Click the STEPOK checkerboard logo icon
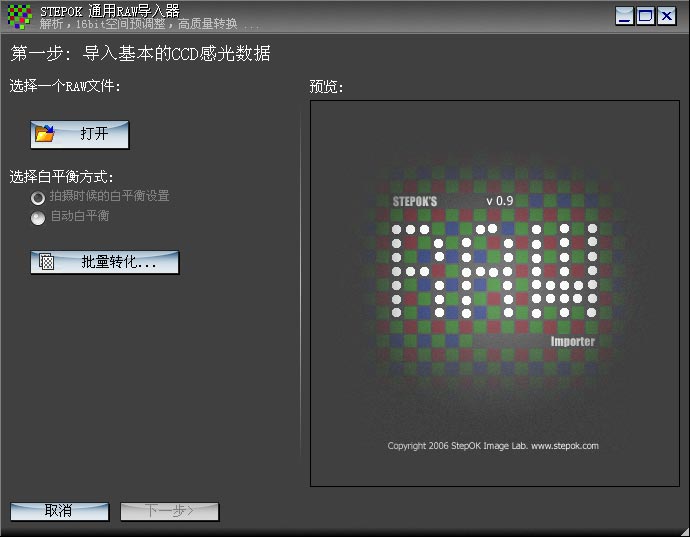The image size is (690, 537). coord(20,17)
